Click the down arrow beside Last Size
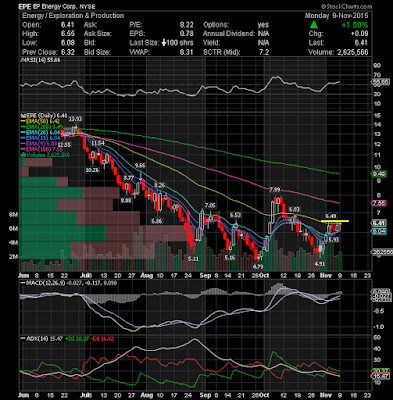 click(164, 43)
